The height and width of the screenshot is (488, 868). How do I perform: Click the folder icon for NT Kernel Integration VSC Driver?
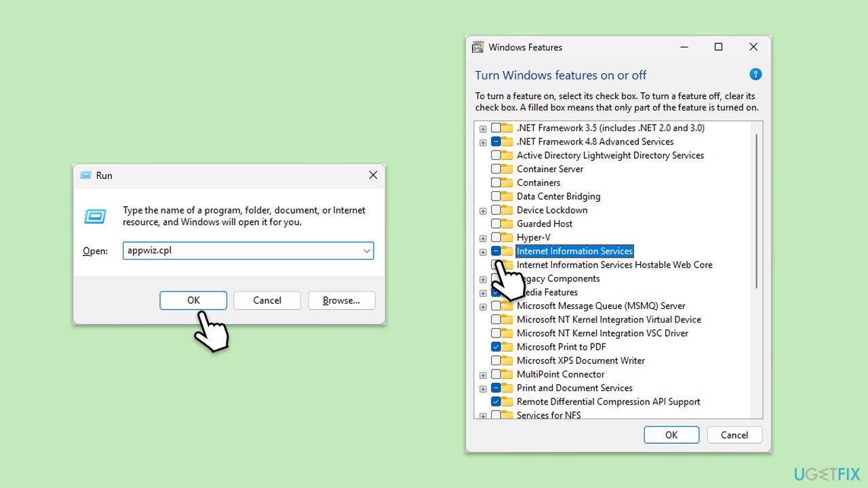click(507, 333)
